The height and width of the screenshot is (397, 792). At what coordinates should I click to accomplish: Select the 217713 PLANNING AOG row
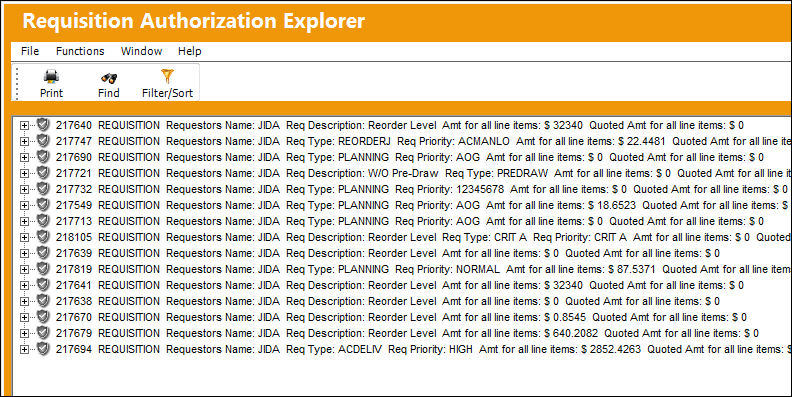click(x=410, y=221)
